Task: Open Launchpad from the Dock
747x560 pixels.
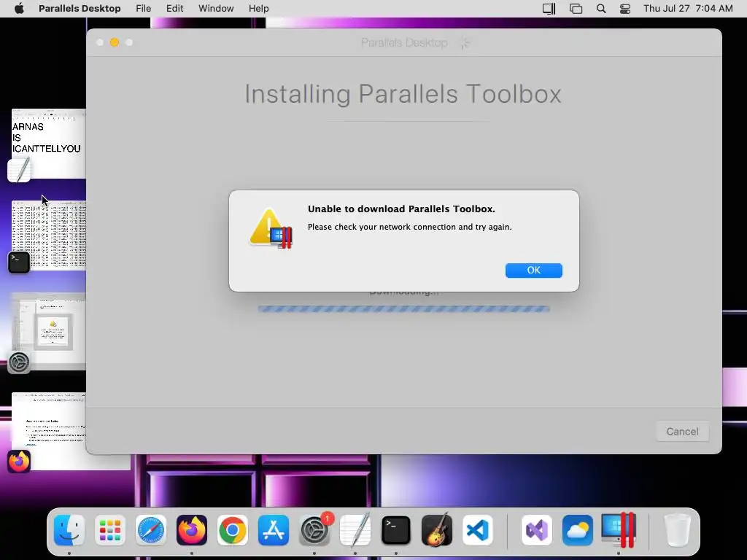Action: (x=110, y=530)
